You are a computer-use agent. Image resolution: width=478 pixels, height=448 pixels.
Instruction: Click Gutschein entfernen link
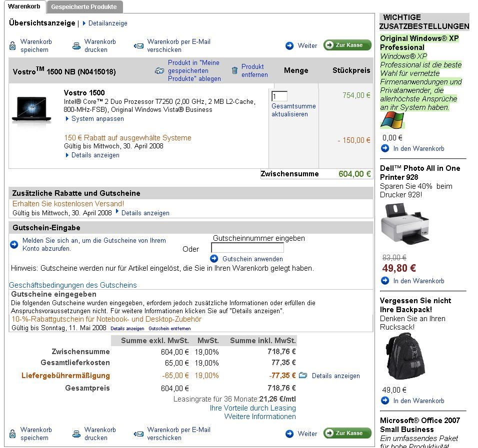pyautogui.click(x=169, y=329)
